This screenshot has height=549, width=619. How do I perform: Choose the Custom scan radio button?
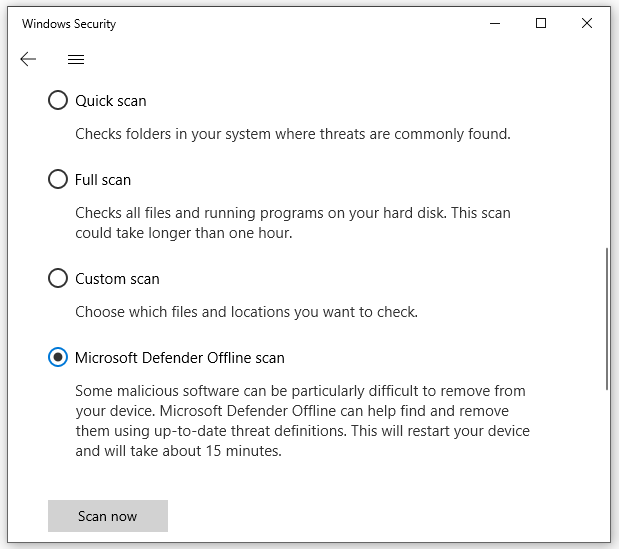coord(58,278)
